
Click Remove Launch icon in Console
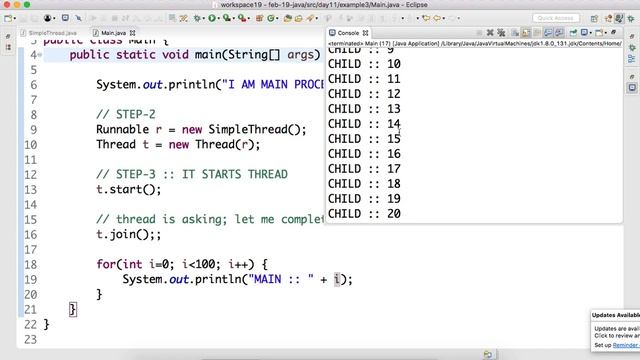[x=490, y=33]
